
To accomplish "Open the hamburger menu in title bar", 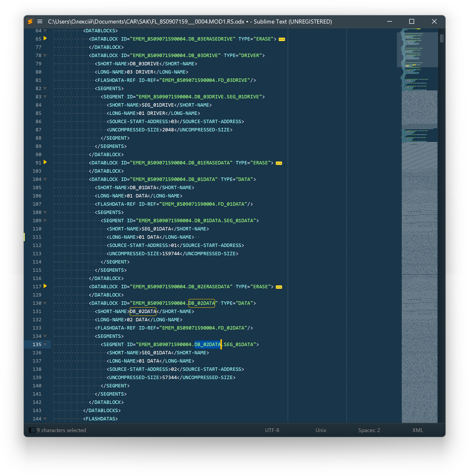I will 40,22.
